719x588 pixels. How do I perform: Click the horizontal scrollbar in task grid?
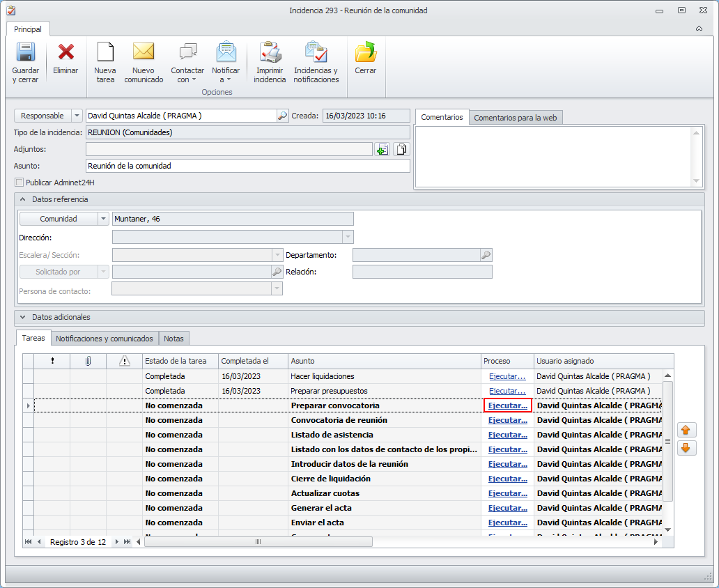(x=258, y=541)
